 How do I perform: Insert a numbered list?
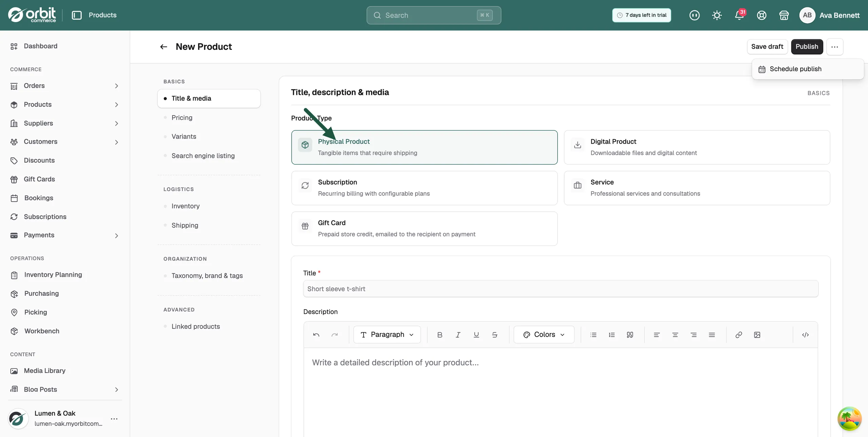pyautogui.click(x=612, y=335)
